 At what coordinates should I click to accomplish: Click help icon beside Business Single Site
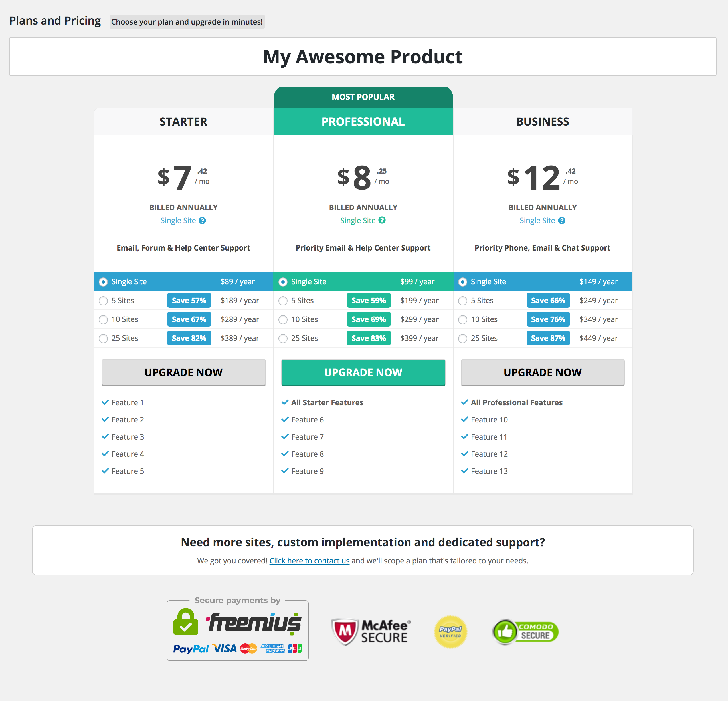[562, 221]
